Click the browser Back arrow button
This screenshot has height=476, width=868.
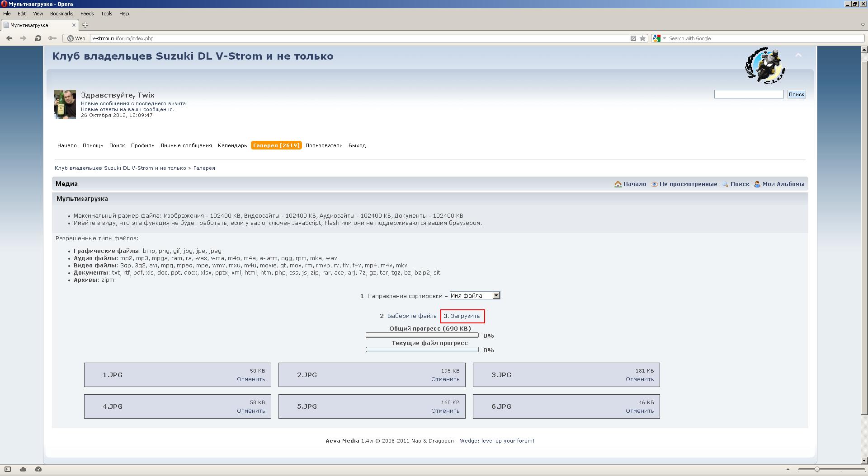[9, 38]
